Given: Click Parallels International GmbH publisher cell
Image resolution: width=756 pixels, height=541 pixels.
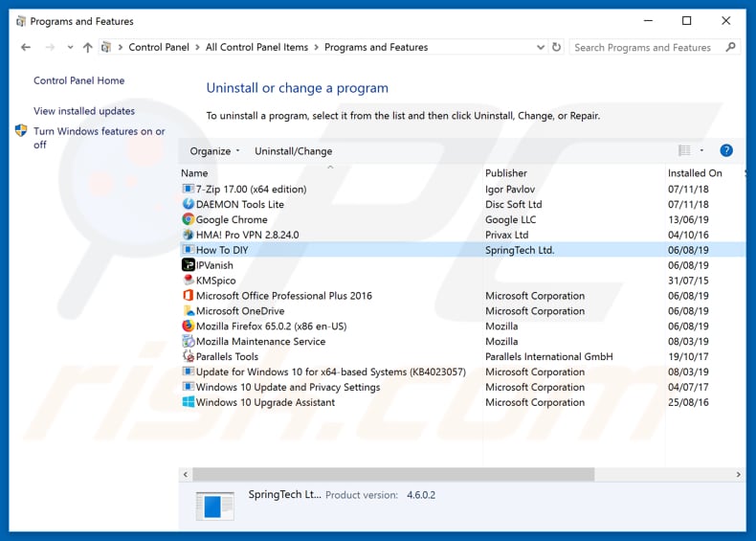Looking at the screenshot, I should (549, 356).
